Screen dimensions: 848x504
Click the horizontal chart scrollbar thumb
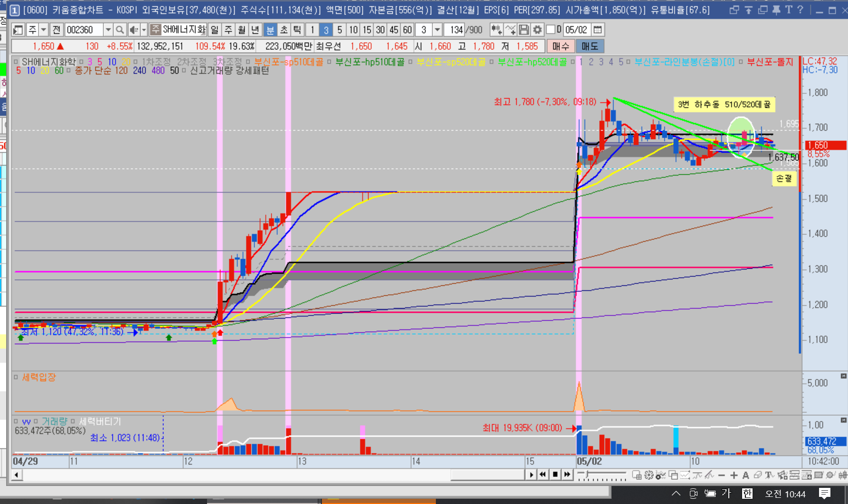coord(487,475)
